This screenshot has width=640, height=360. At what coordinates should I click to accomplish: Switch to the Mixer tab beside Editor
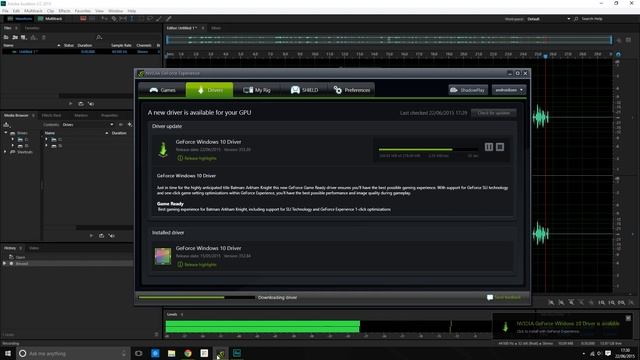click(216, 28)
